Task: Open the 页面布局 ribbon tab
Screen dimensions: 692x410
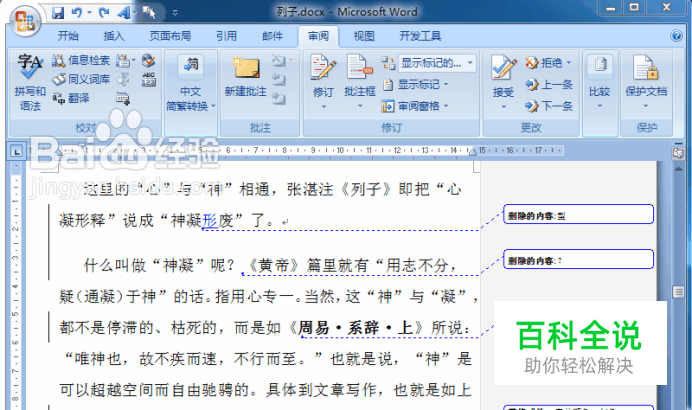Action: (170, 36)
